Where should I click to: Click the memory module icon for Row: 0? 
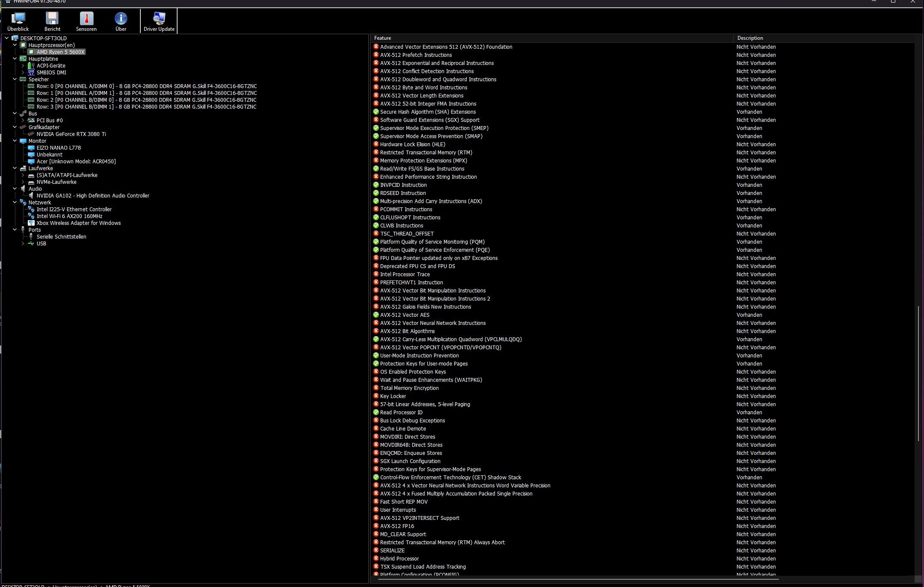click(31, 86)
